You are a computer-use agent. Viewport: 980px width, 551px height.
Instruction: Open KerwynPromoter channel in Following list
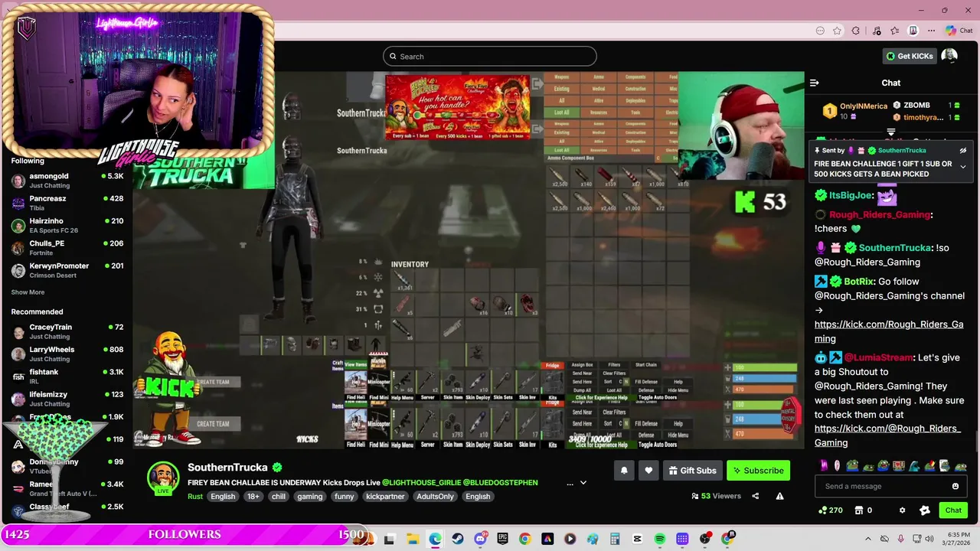tap(67, 270)
